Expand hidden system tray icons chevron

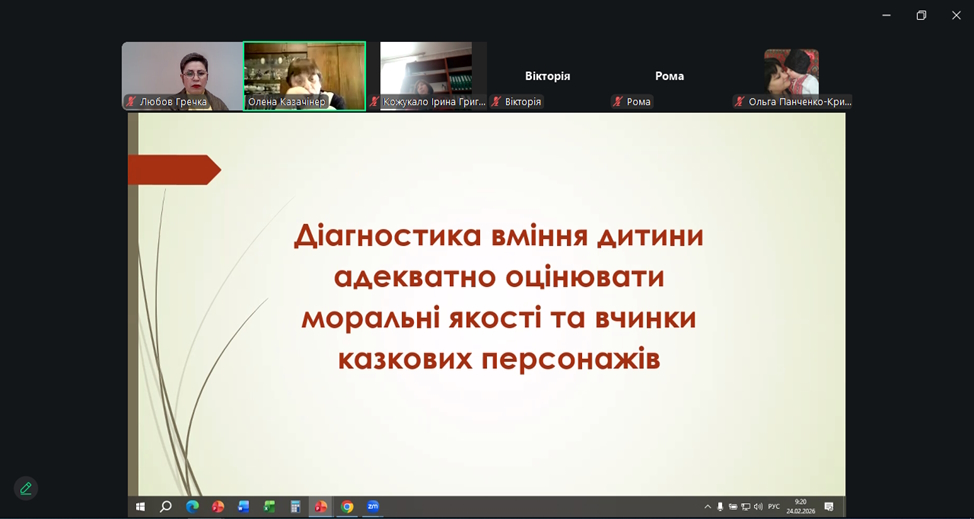(x=708, y=507)
